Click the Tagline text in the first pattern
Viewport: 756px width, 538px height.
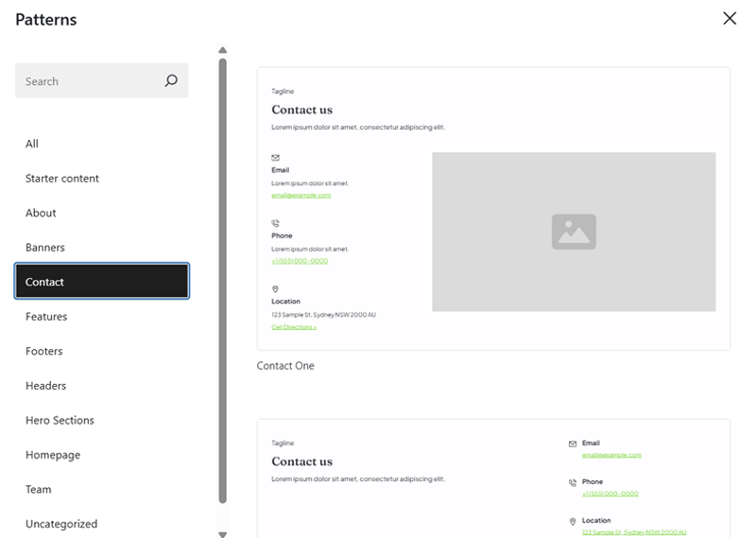coord(283,91)
